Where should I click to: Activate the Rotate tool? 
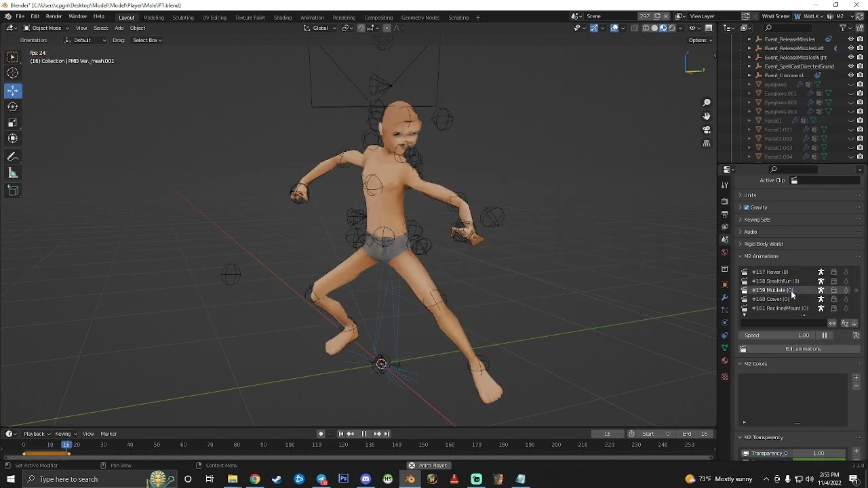click(13, 106)
